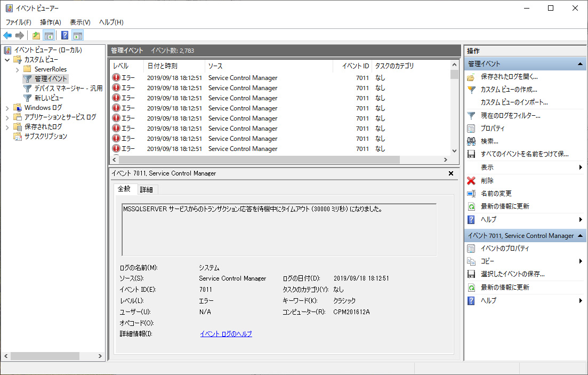Open the ヘルプ(H) menu
588x375 pixels.
tap(111, 22)
